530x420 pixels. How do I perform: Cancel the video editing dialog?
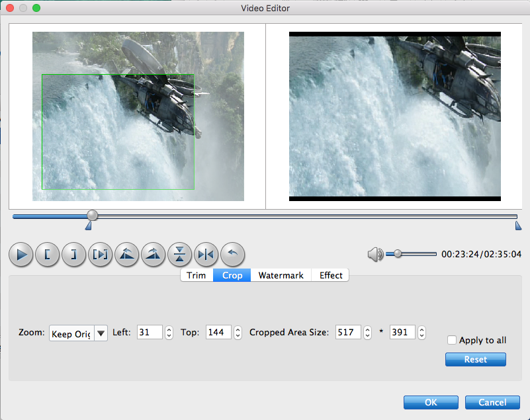[x=492, y=402]
